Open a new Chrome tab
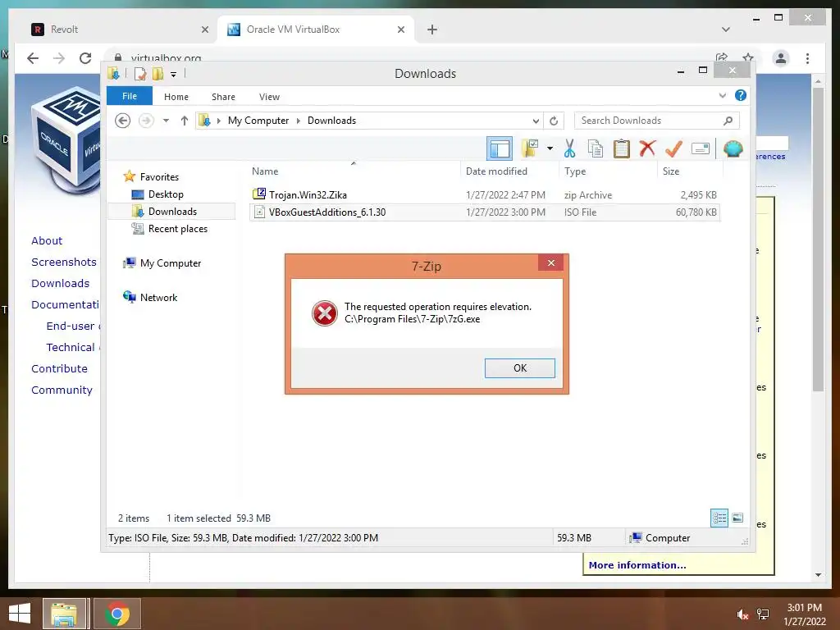Image resolution: width=840 pixels, height=630 pixels. click(431, 30)
